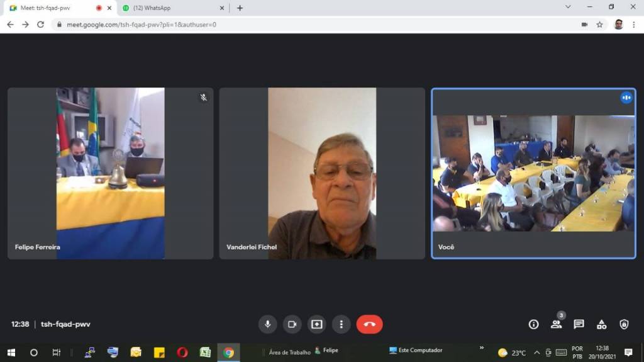Open Opera from the Windows taskbar
The image size is (644, 362).
182,353
